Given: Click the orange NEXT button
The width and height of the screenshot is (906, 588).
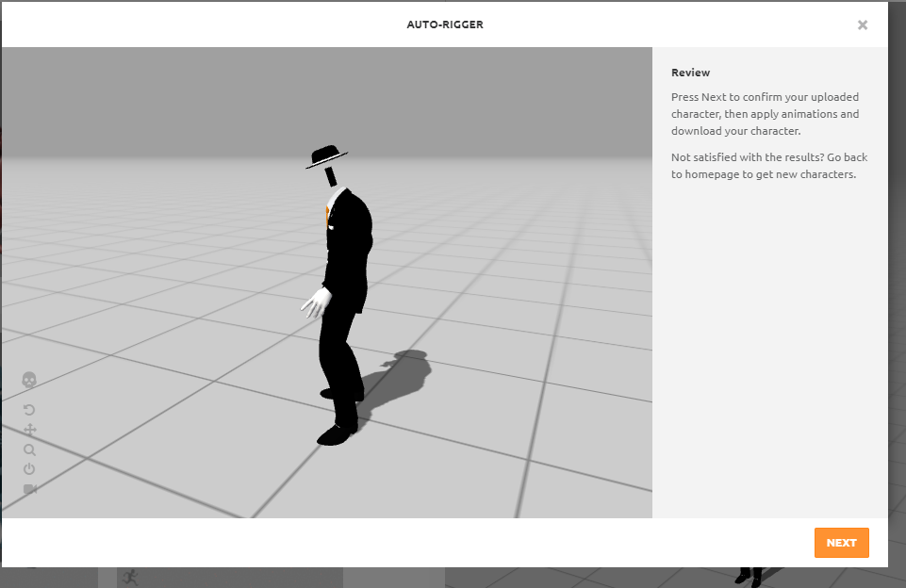Looking at the screenshot, I should 841,543.
